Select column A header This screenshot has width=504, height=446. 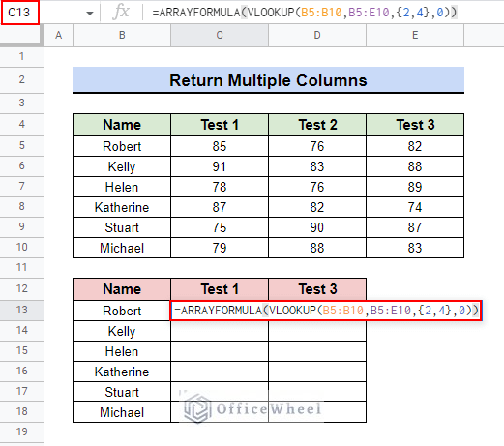coord(58,35)
